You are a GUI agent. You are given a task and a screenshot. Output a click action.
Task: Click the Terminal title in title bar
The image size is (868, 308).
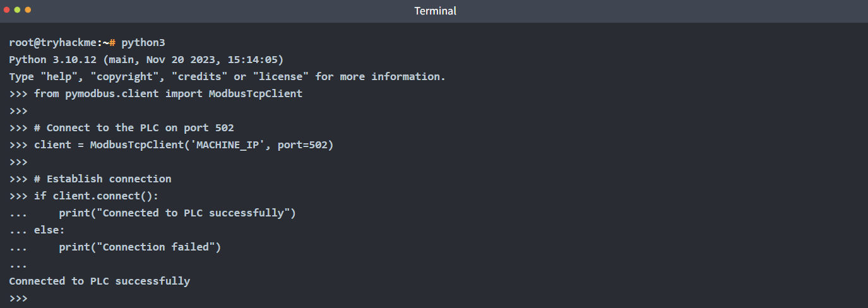(435, 11)
